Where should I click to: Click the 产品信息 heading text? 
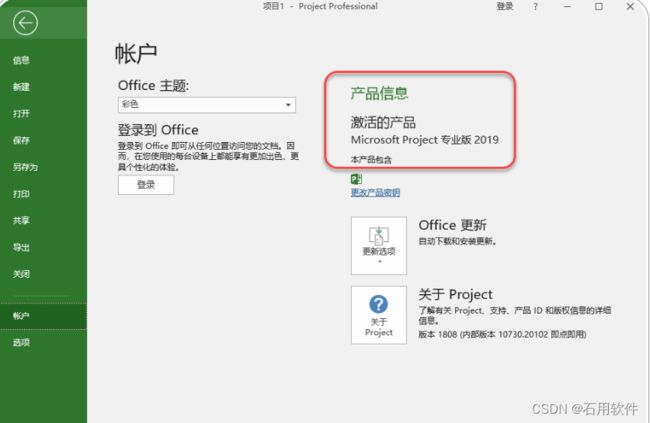click(379, 93)
